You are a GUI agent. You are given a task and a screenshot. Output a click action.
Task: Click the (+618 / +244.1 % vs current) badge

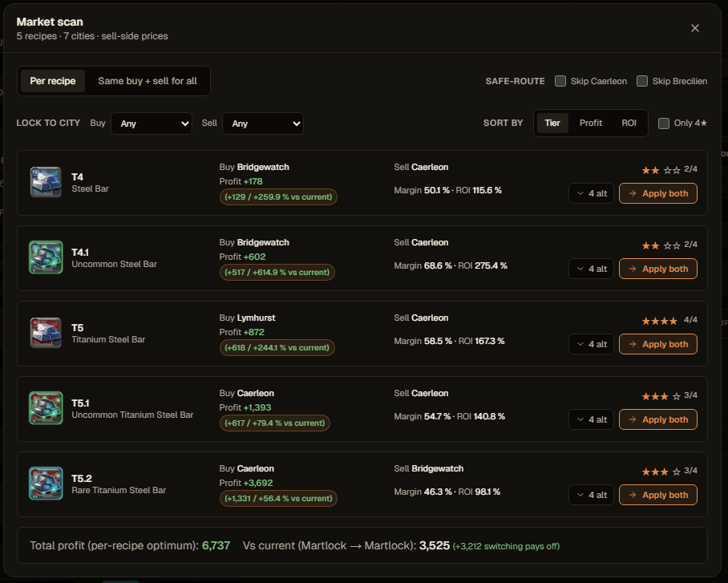click(277, 347)
